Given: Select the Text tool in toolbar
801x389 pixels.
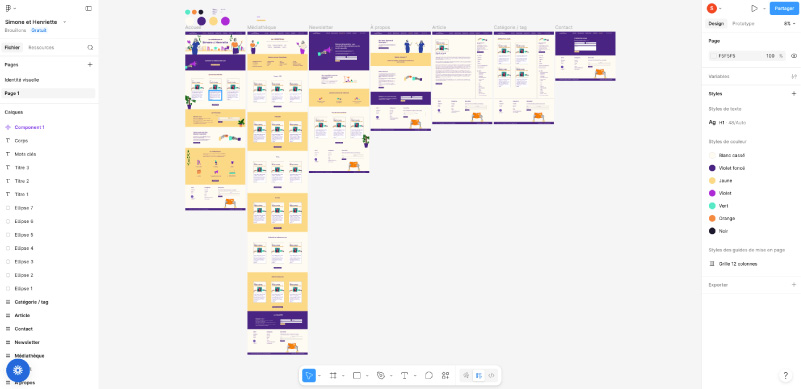Looking at the screenshot, I should (x=404, y=375).
